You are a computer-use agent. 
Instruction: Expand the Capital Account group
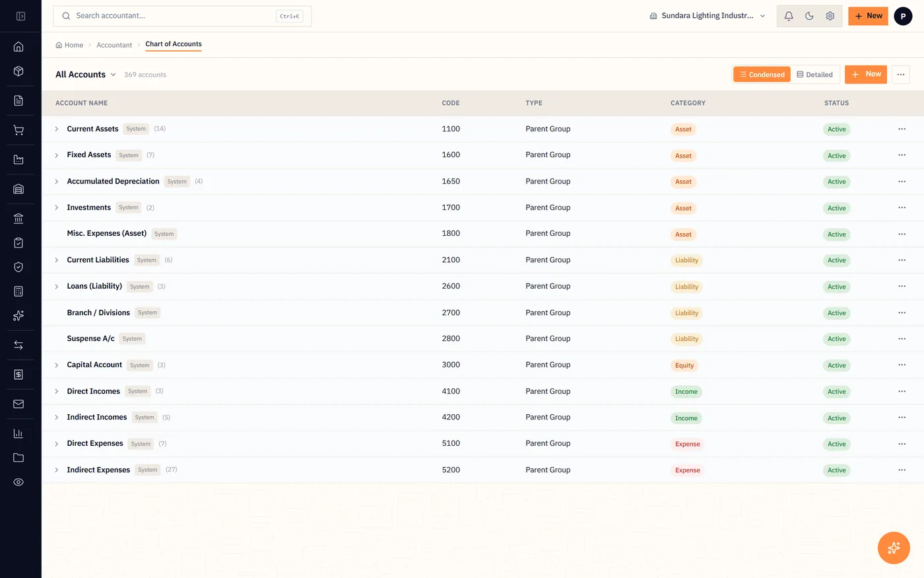click(57, 365)
